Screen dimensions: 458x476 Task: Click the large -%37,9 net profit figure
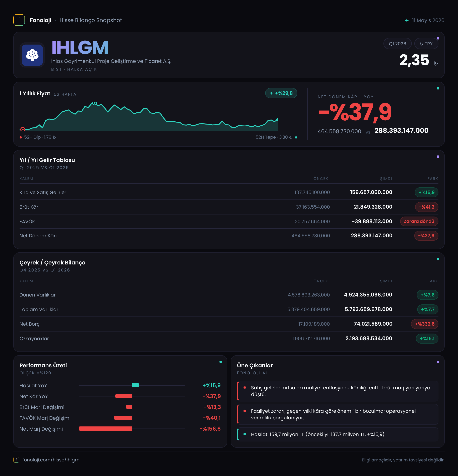click(x=355, y=112)
